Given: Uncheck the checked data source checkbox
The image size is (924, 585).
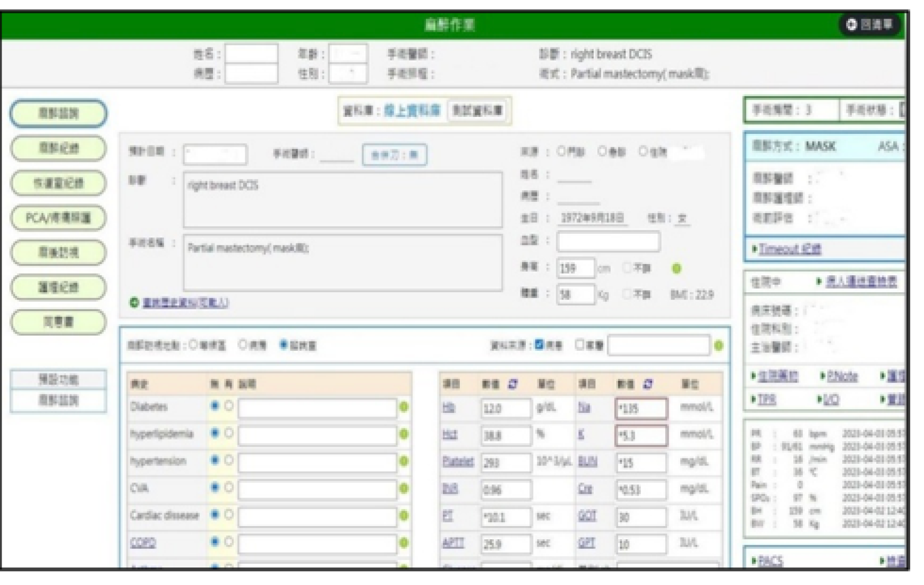Looking at the screenshot, I should (539, 345).
